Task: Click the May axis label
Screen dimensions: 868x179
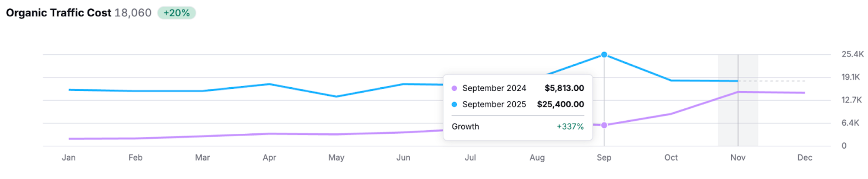Action: [336, 158]
